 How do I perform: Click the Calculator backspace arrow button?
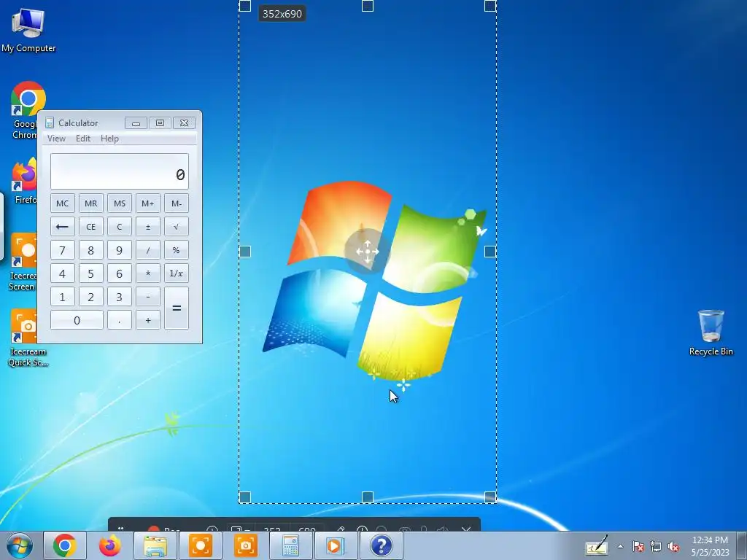point(63,227)
